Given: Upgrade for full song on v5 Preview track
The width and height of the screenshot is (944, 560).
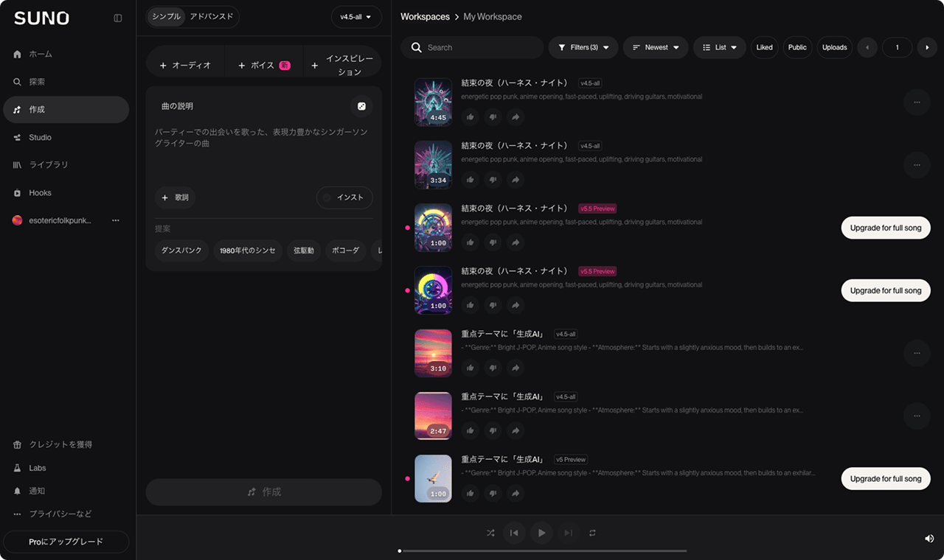Looking at the screenshot, I should point(886,478).
